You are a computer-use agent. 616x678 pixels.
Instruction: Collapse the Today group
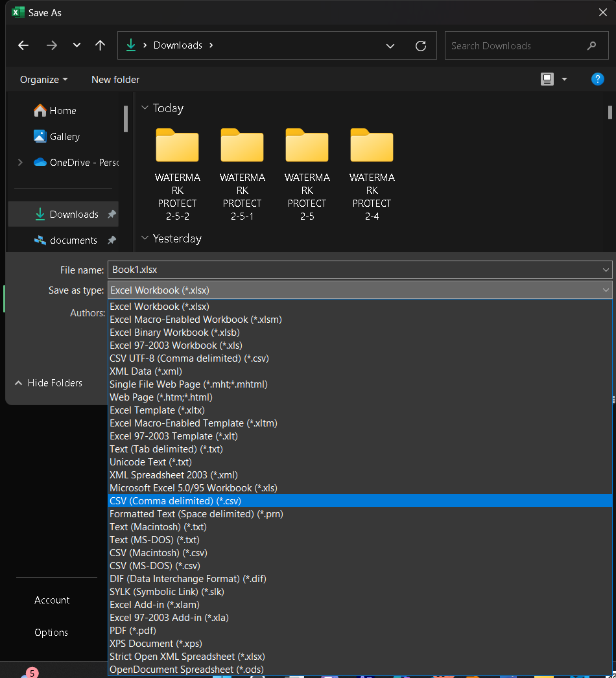point(145,108)
